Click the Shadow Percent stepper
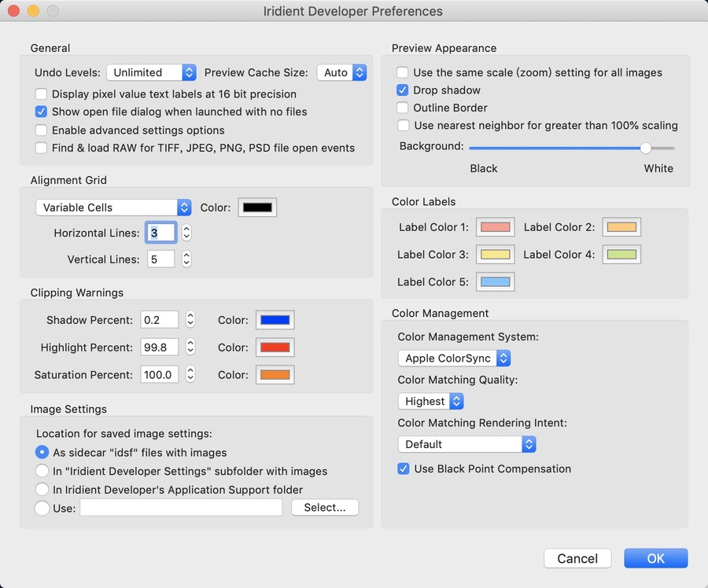 [x=190, y=320]
